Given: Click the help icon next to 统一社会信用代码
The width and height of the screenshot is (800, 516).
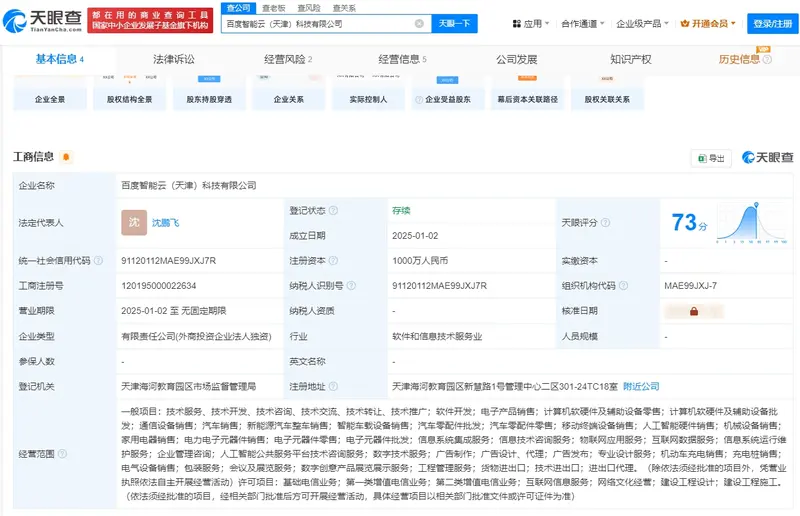Looking at the screenshot, I should coord(98,261).
